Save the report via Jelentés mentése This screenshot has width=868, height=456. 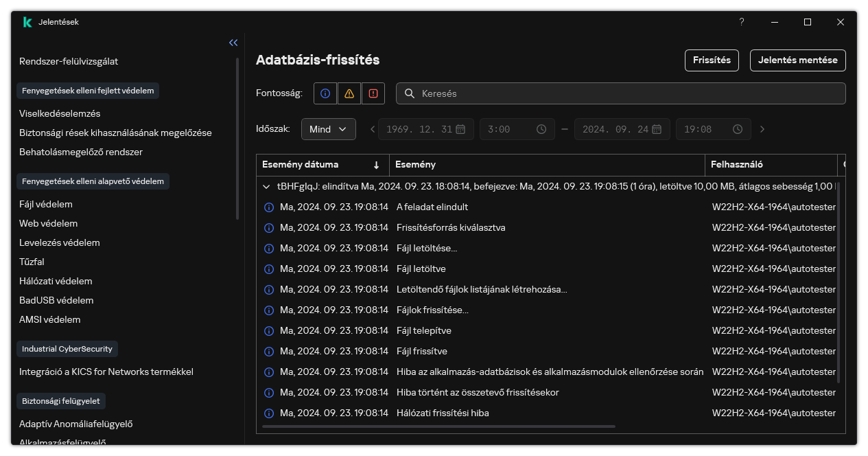(x=797, y=60)
